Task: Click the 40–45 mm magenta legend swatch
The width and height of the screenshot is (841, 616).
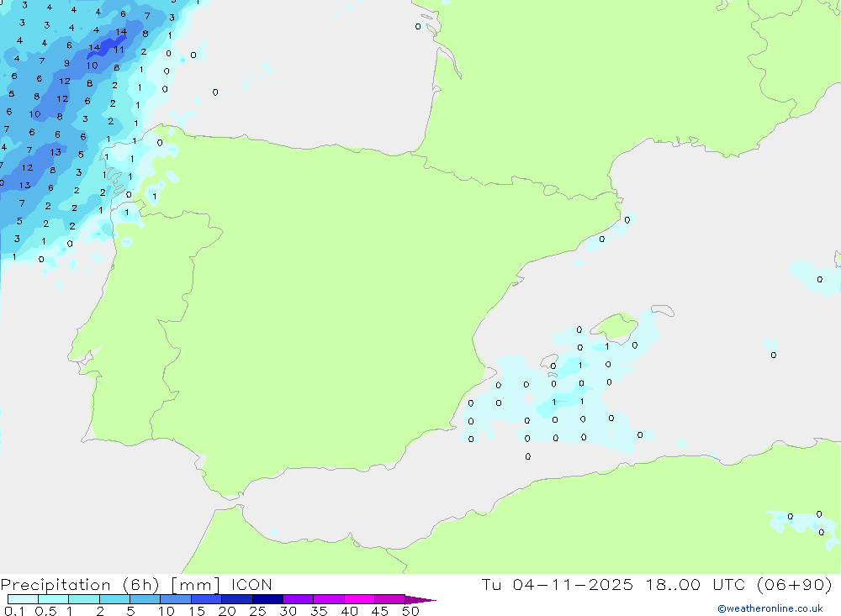Action: coord(359,599)
